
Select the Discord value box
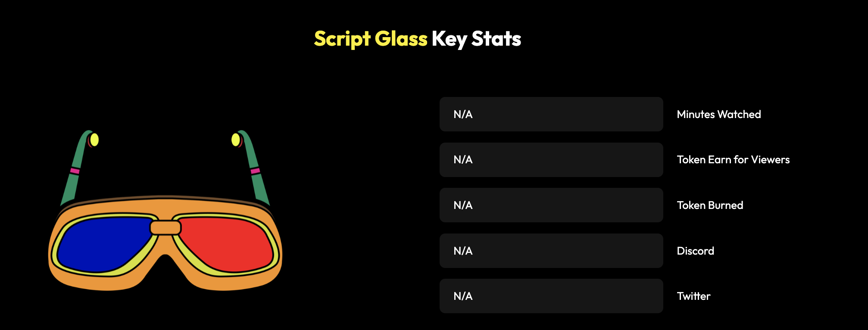click(551, 251)
